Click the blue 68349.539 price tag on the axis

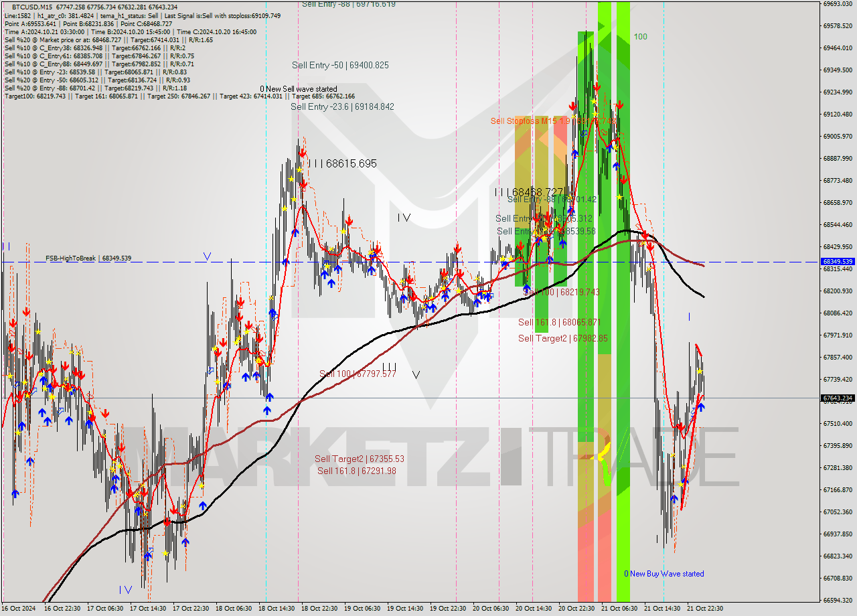click(837, 262)
